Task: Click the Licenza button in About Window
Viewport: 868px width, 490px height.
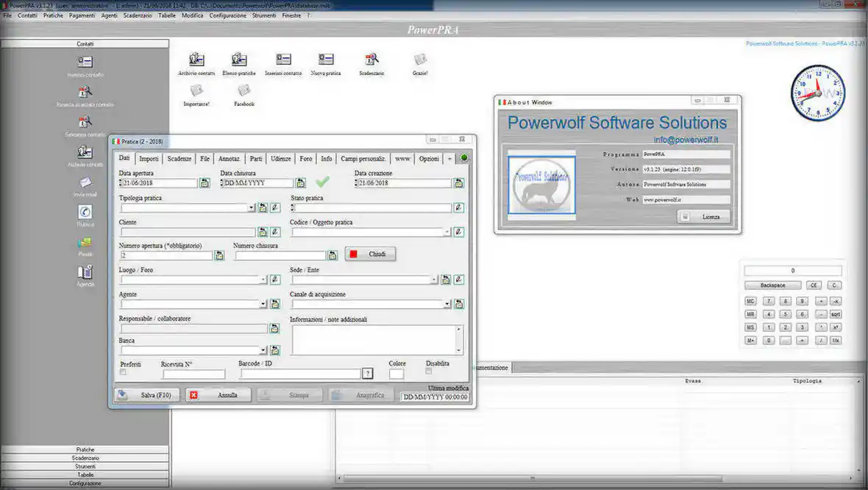Action: [703, 217]
